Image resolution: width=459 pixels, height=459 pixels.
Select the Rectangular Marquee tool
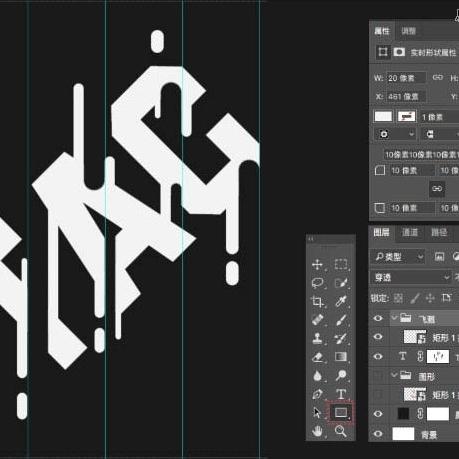(341, 264)
